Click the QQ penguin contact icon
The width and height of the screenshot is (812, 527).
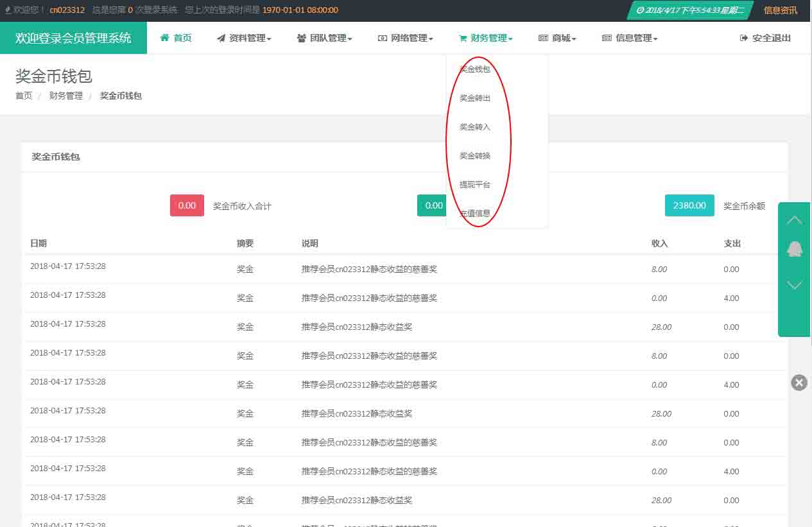tap(795, 249)
